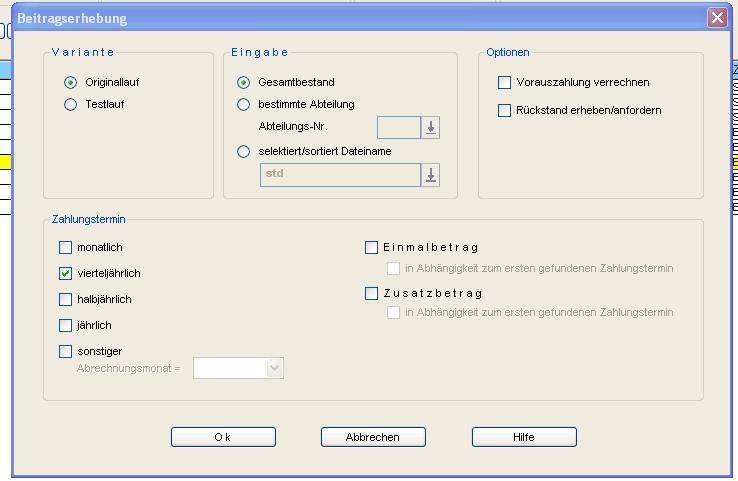Tick the halbjährlich checkbox
738x481 pixels.
(66, 299)
